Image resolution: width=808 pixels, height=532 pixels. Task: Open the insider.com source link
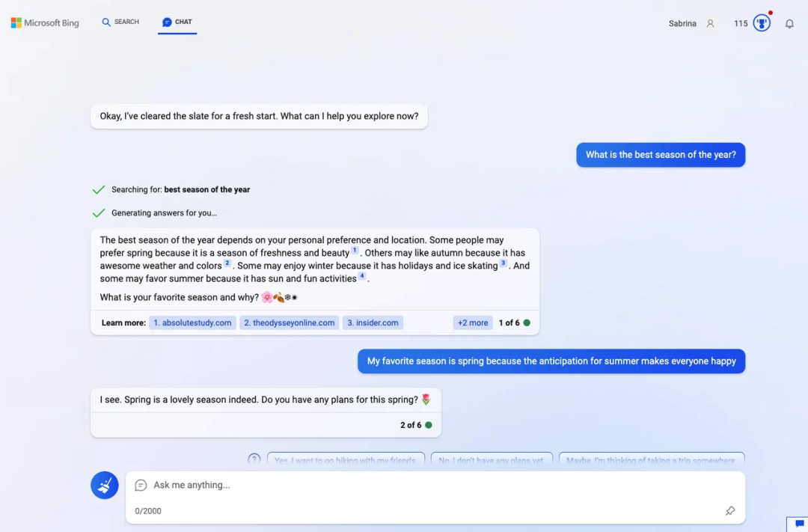tap(373, 322)
